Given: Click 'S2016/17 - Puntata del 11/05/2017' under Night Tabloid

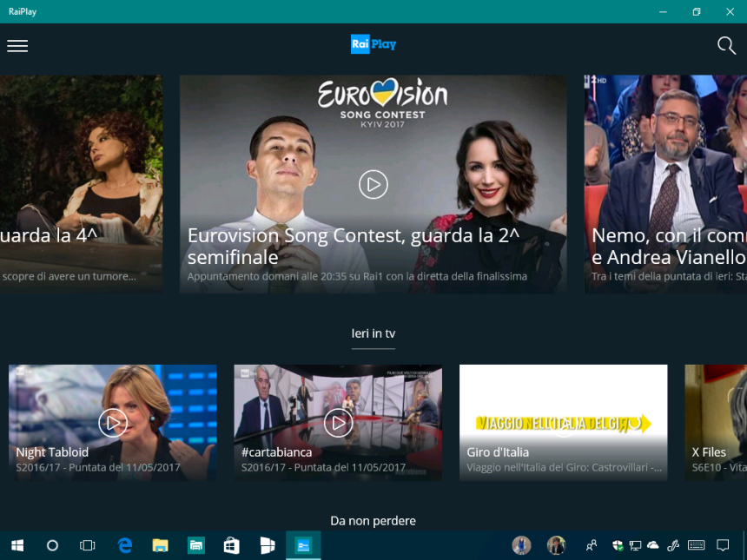Looking at the screenshot, I should click(98, 467).
